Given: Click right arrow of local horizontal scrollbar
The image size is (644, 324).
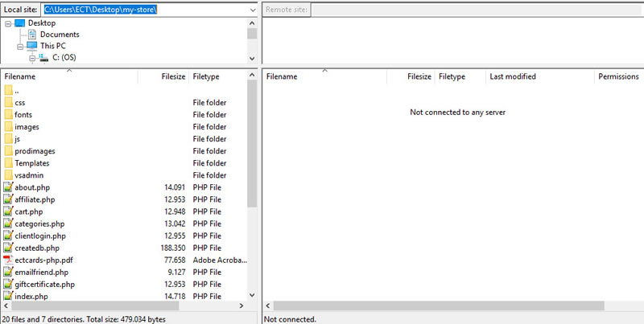Looking at the screenshot, I should [x=241, y=306].
